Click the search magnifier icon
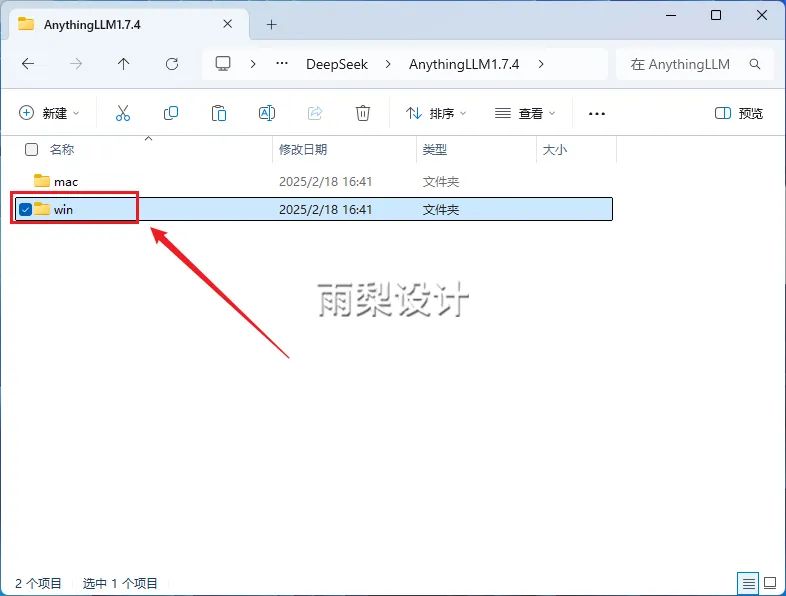Image resolution: width=786 pixels, height=596 pixels. (754, 64)
